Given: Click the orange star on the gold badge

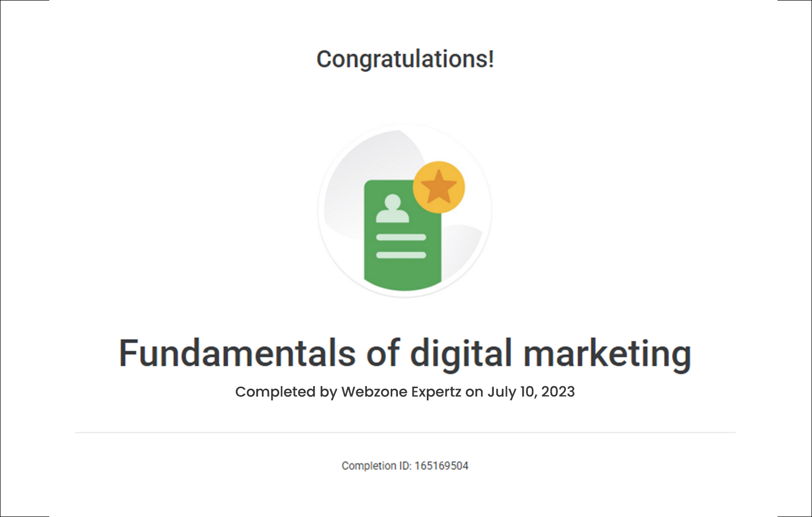Looking at the screenshot, I should tap(439, 187).
